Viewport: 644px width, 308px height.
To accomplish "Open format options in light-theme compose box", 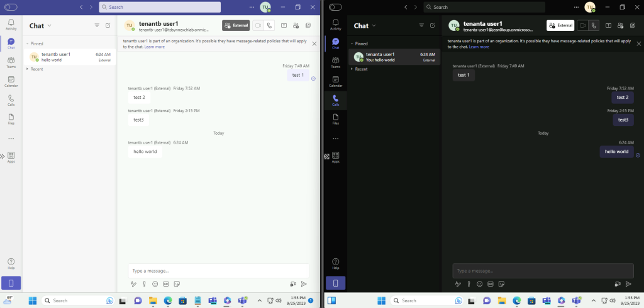I will 133,283.
